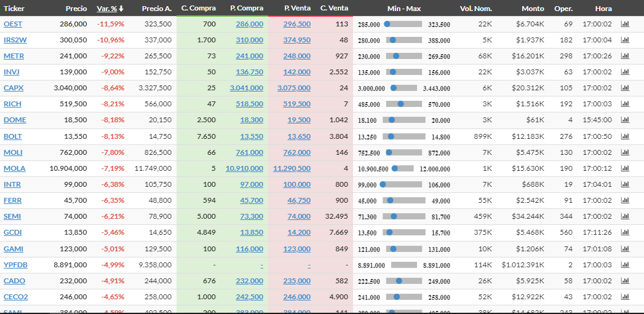Screen dimensions: 644x314
Task: Open the chart icon for INVJ row
Action: (x=625, y=73)
